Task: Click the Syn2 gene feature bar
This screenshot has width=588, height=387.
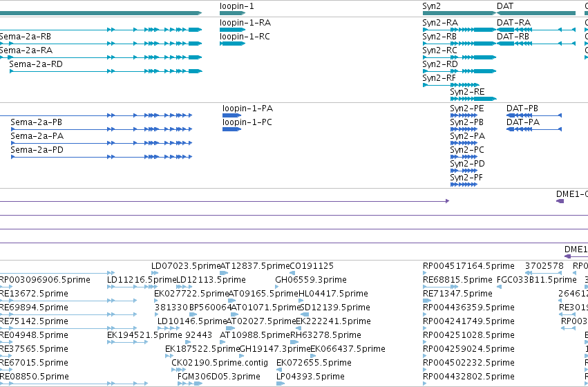Action: (x=459, y=13)
